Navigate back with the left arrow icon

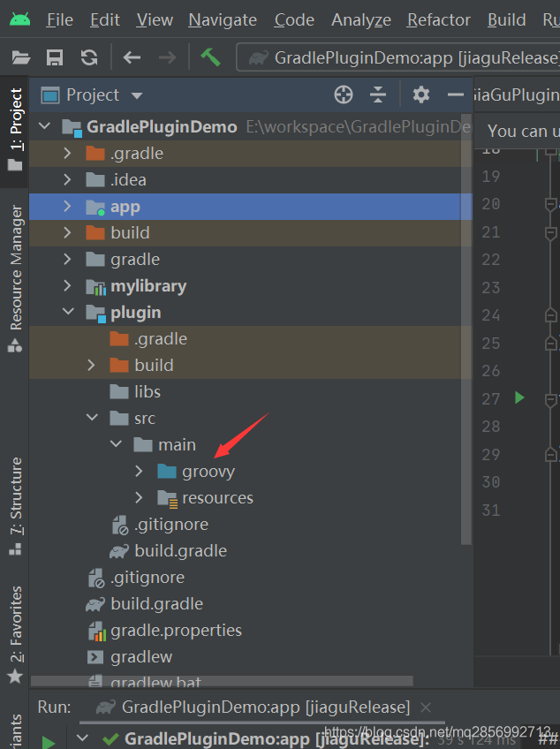click(132, 58)
